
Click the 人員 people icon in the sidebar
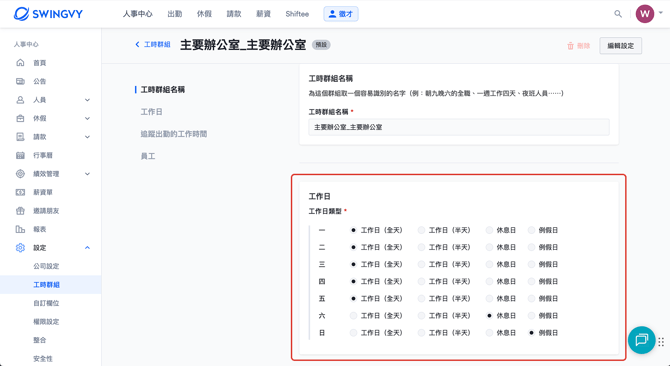[20, 100]
